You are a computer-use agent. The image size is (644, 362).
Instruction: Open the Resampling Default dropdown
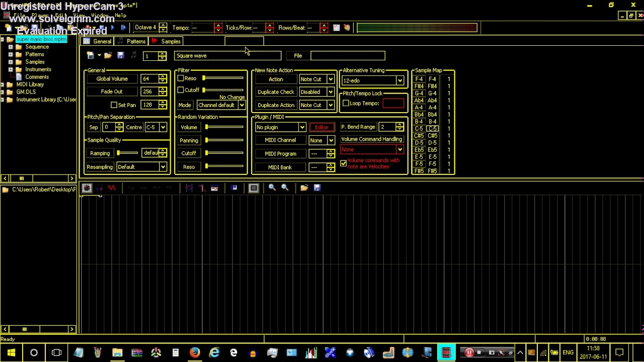click(x=141, y=167)
